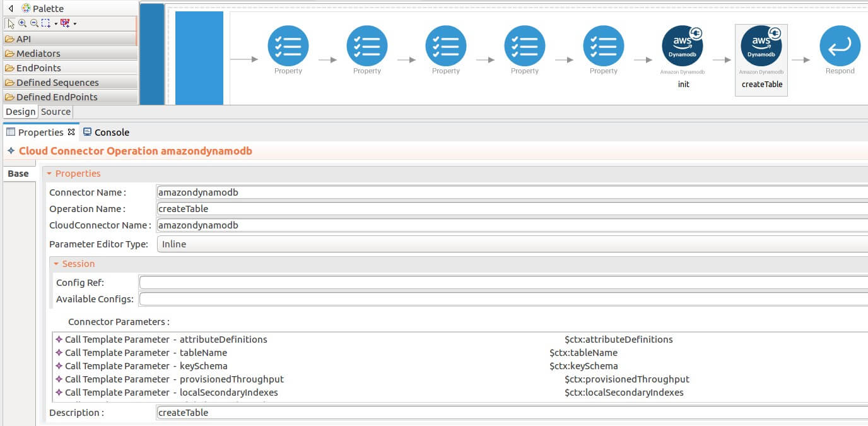Image resolution: width=868 pixels, height=426 pixels.
Task: Open the Marquee tool dropdown arrow
Action: (56, 23)
